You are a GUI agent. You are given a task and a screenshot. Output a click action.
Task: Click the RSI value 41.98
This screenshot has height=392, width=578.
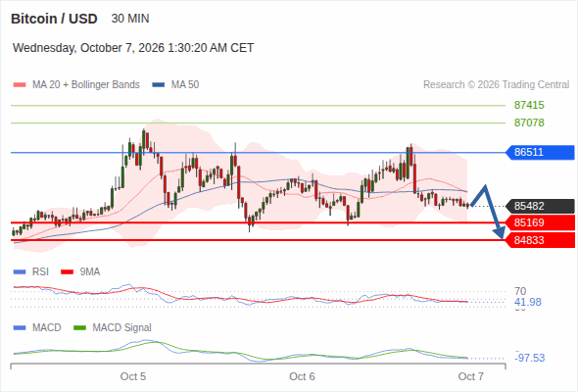point(528,303)
